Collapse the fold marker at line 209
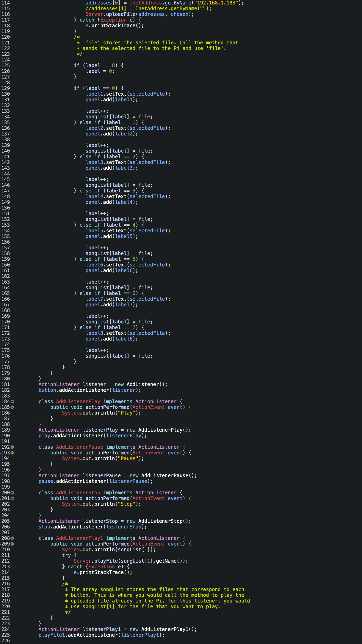 tap(12, 544)
